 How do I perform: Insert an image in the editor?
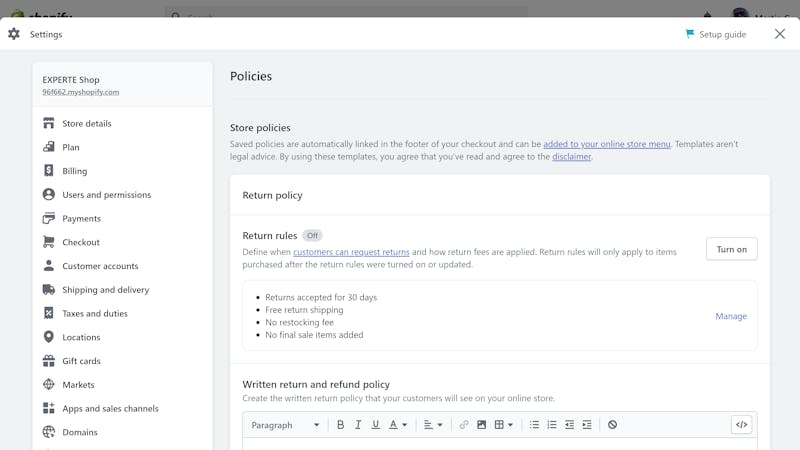tap(481, 424)
